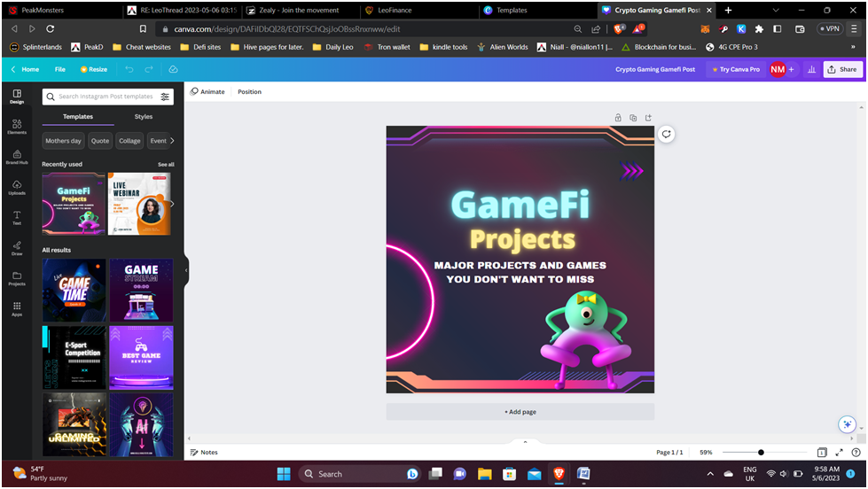Image resolution: width=868 pixels, height=489 pixels.
Task: Go Home from the editor
Action: (x=26, y=69)
